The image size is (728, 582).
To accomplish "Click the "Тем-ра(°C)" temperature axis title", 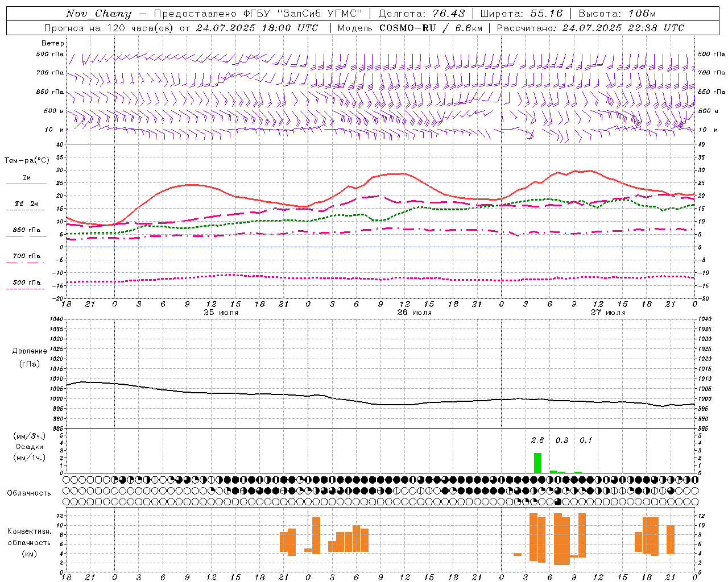I will (27, 161).
